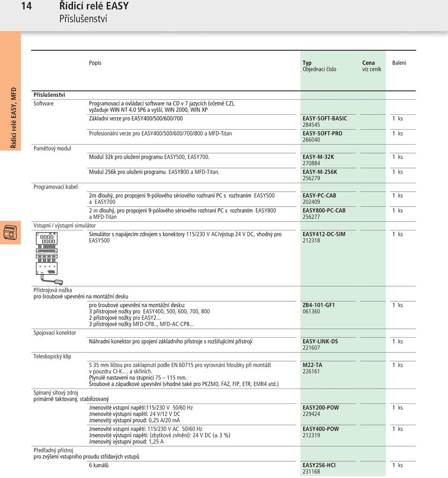
Task: Click type code EASY-LINK-DS
Action: [320, 341]
